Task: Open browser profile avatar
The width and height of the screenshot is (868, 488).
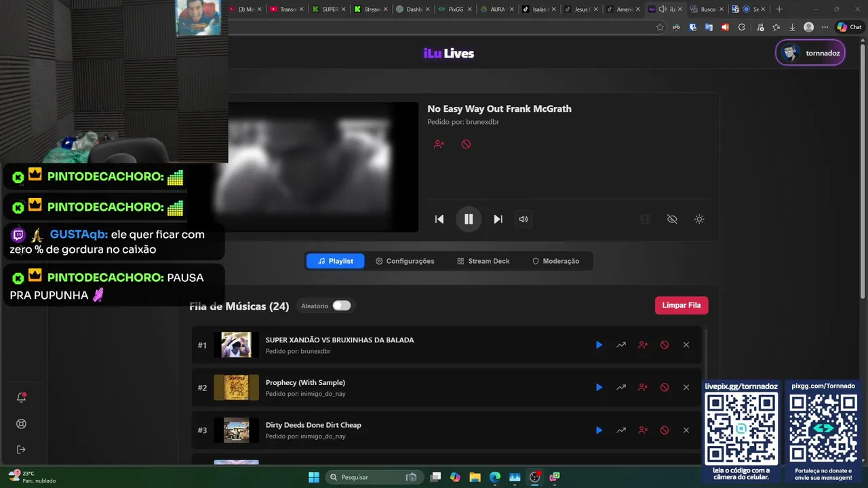Action: [x=808, y=27]
